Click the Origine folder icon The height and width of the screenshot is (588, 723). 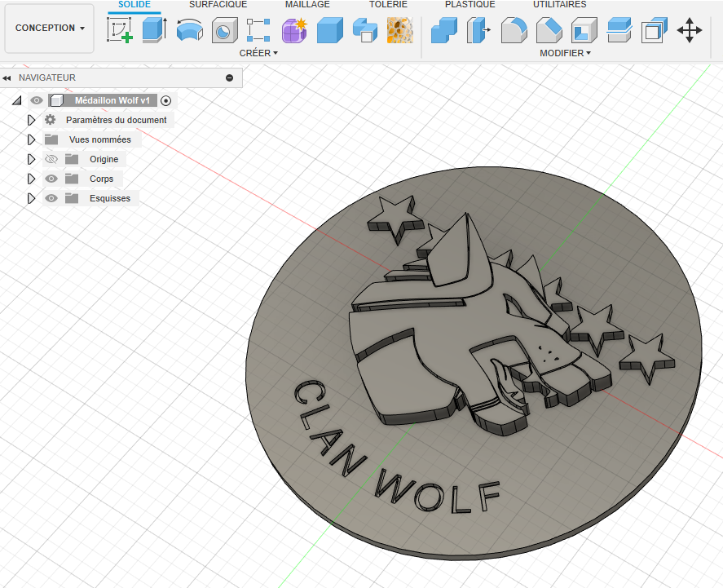pyautogui.click(x=72, y=159)
